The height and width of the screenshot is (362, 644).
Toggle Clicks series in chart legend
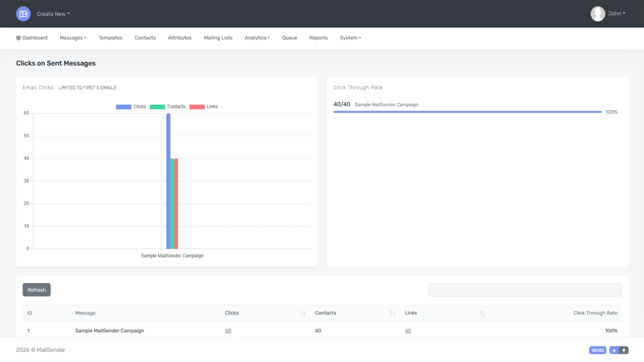tap(131, 107)
